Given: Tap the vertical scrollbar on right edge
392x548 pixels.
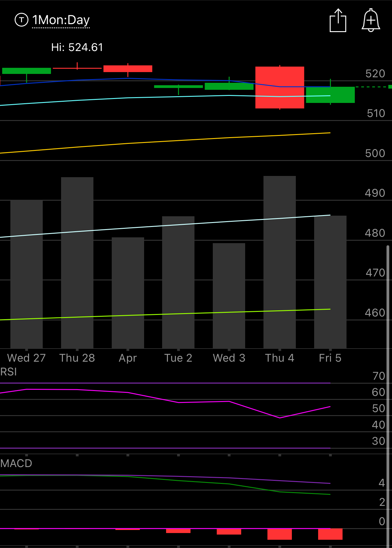Looking at the screenshot, I should click(x=388, y=396).
